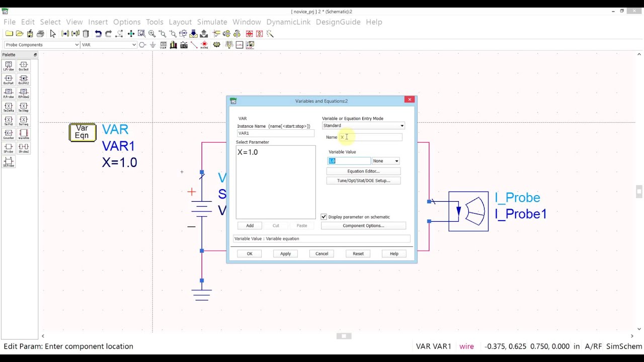
Task: Click the Tune parameters fork icon
Action: click(229, 45)
